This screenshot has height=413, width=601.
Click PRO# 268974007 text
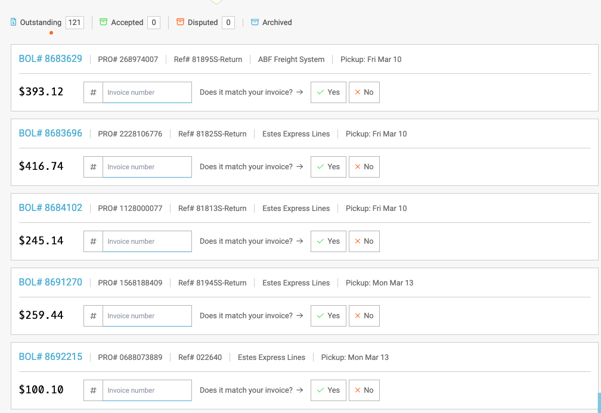(128, 59)
